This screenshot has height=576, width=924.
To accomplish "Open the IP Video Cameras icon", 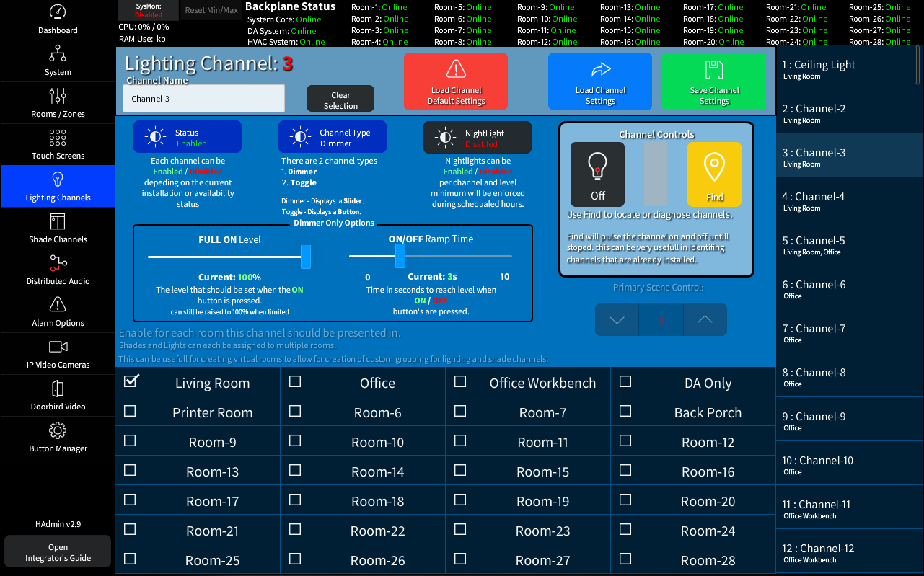I will tap(58, 347).
